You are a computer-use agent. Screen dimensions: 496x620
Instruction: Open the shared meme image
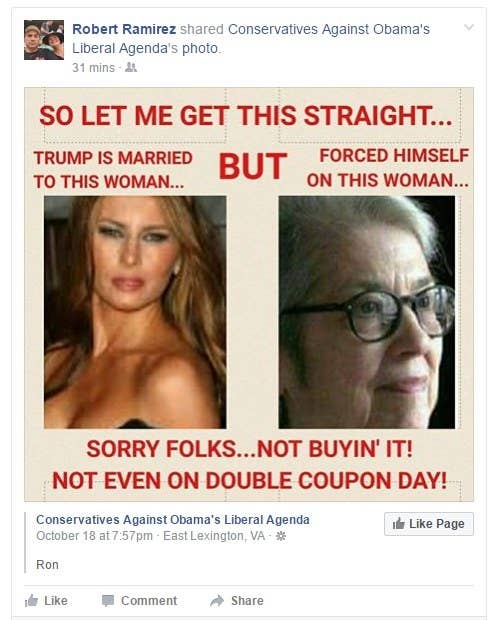[x=249, y=294]
